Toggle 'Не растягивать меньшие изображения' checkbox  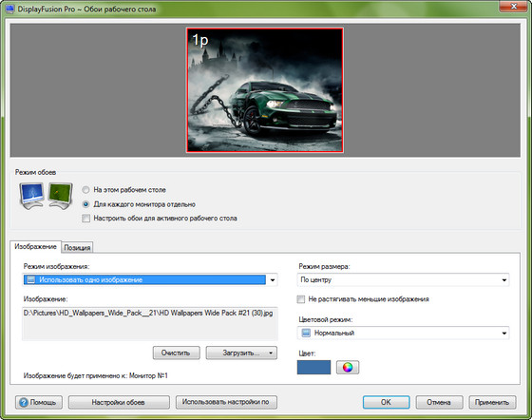pyautogui.click(x=300, y=299)
